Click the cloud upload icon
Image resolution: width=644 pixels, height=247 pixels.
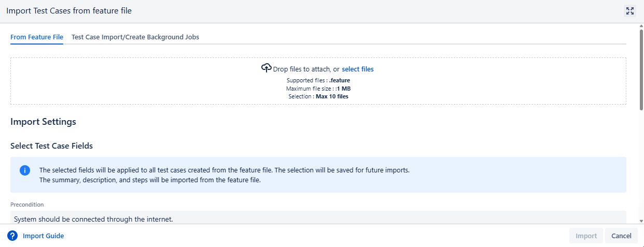pos(267,68)
